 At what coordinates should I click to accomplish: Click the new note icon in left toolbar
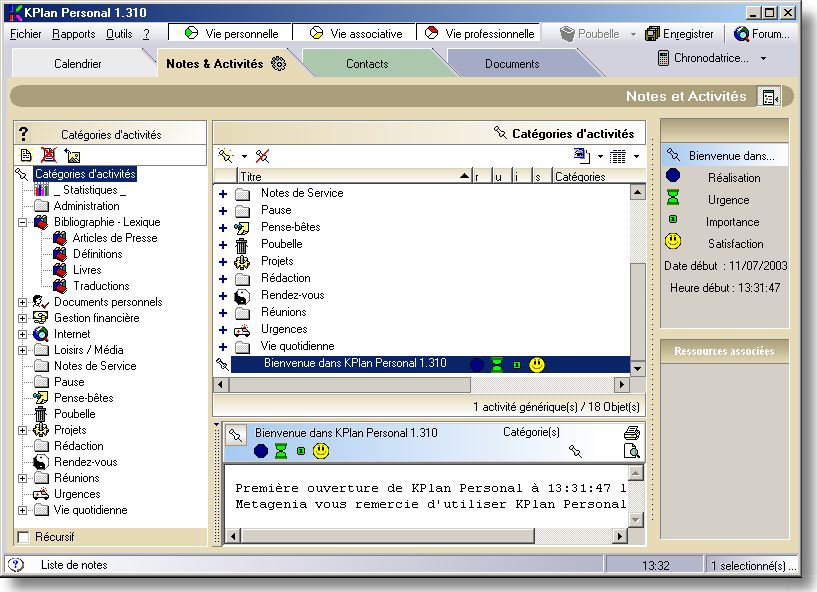click(x=26, y=155)
